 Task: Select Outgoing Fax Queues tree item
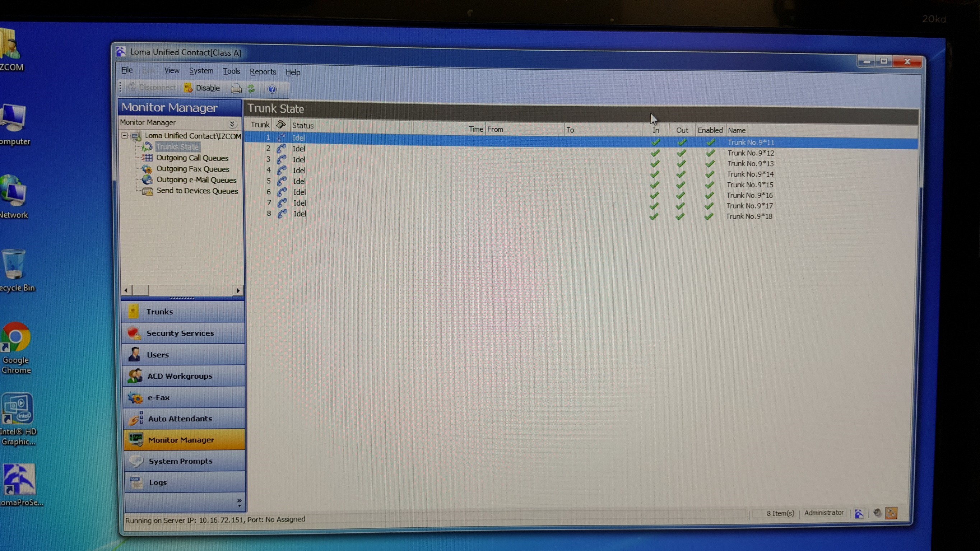[x=192, y=169]
